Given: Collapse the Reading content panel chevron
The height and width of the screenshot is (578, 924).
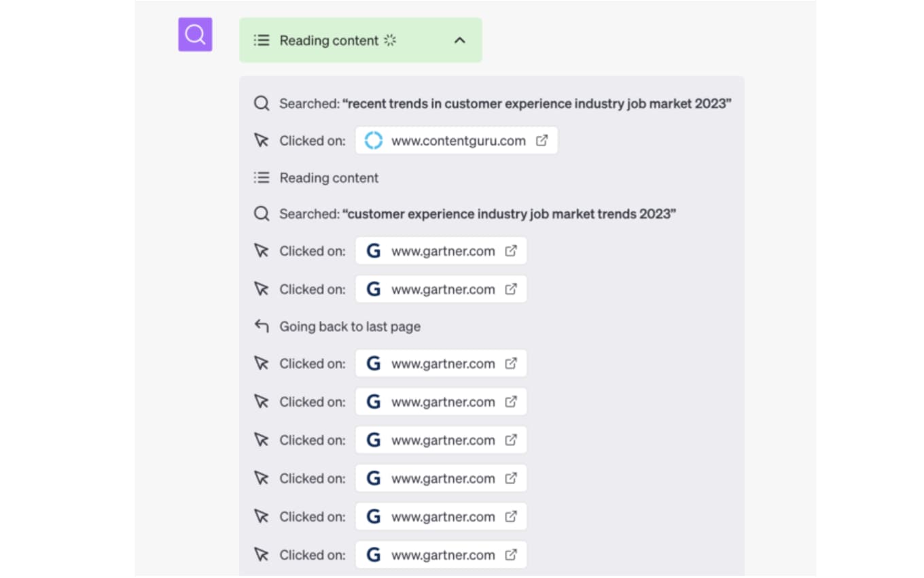Looking at the screenshot, I should tap(460, 41).
